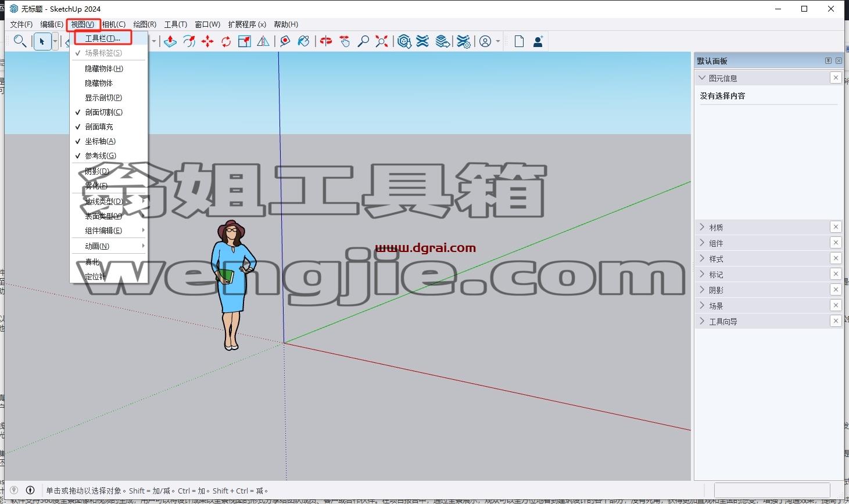Close the 图元信息 panel with its X

point(836,78)
